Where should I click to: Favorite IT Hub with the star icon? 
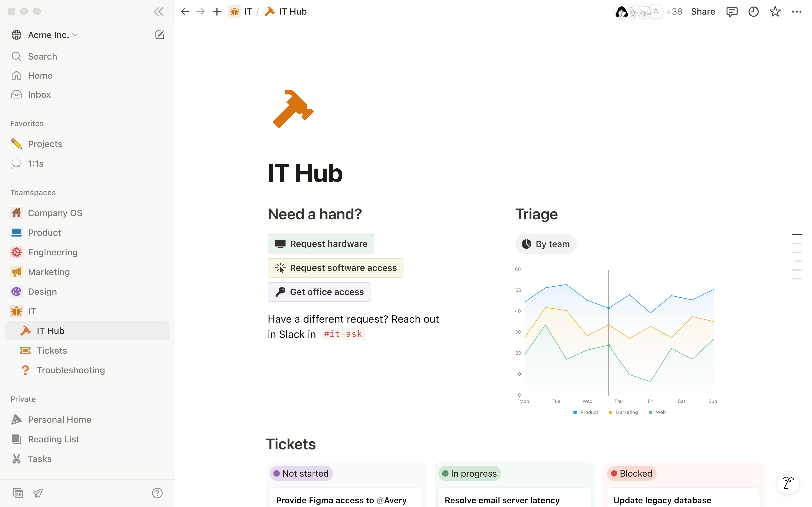[775, 11]
